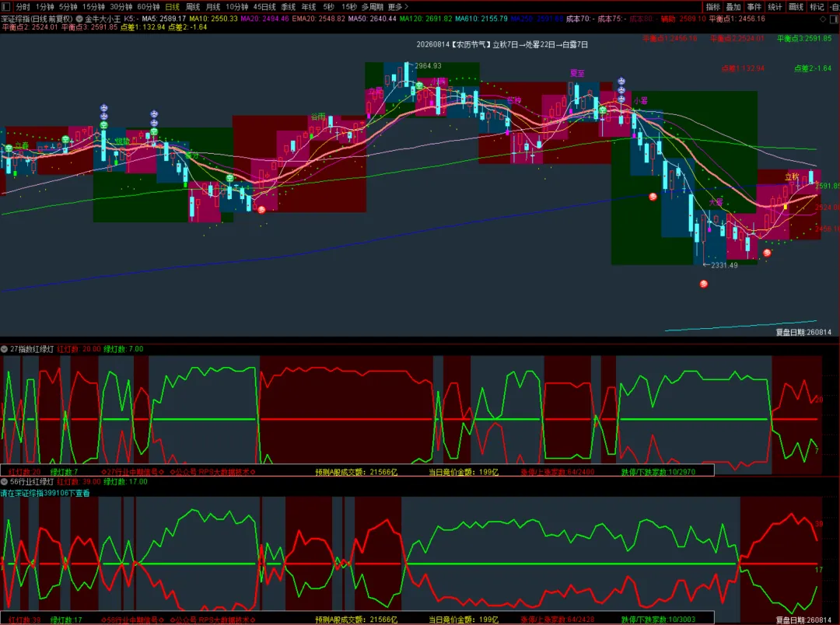
Task: Click the red ball marker left of 大暑 drop
Action: point(653,197)
